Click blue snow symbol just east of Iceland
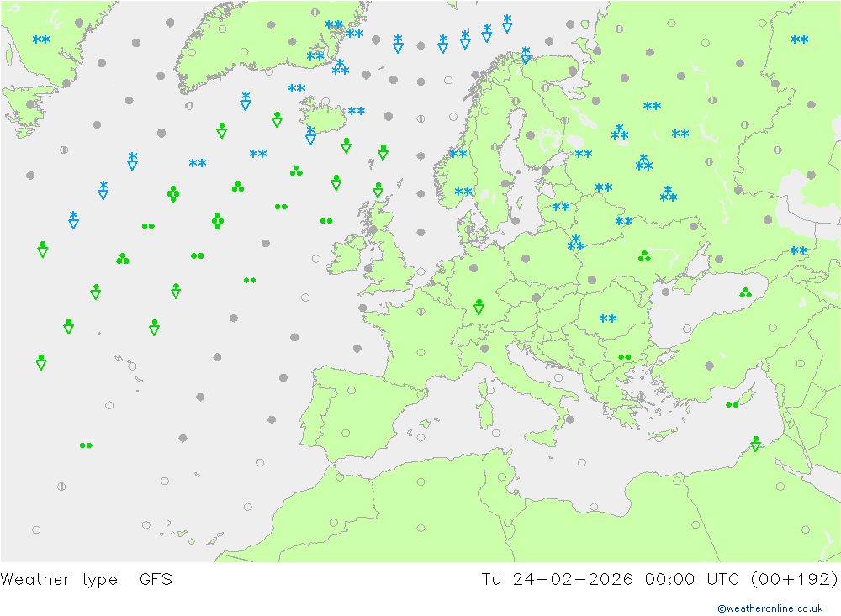Screen dimensions: 841x616 pyautogui.click(x=357, y=111)
